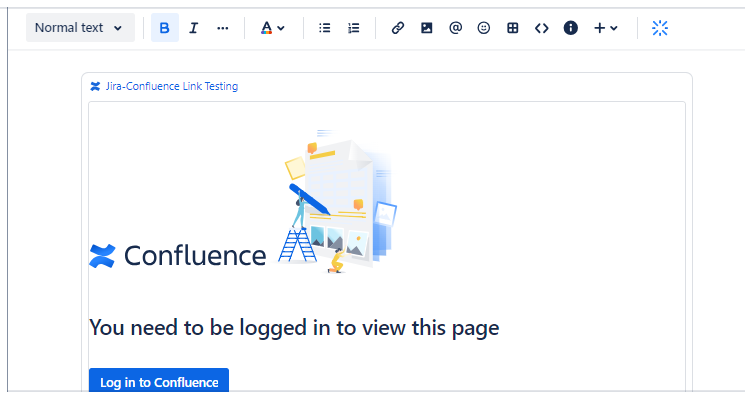
Task: Insert a code snippet
Action: (542, 28)
